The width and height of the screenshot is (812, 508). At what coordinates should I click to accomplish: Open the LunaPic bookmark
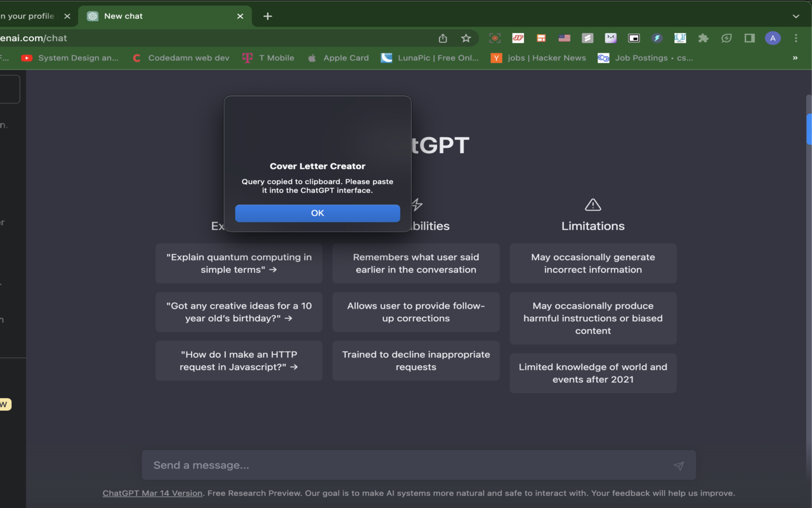pos(430,58)
